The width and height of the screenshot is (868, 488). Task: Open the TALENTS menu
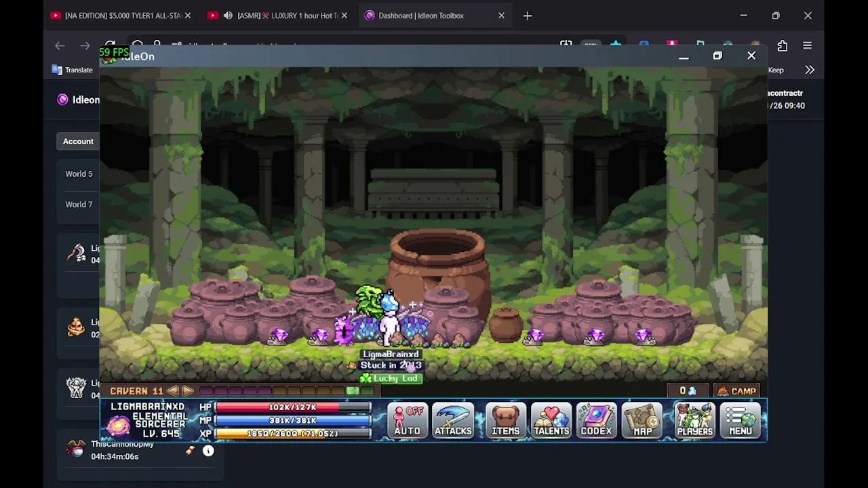point(551,420)
